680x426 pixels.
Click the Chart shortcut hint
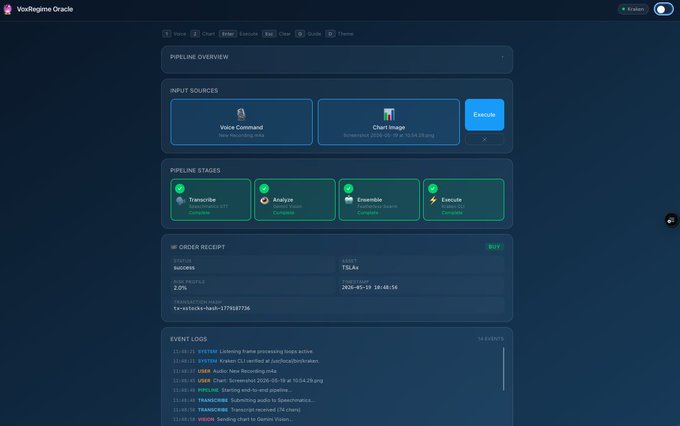(x=203, y=34)
